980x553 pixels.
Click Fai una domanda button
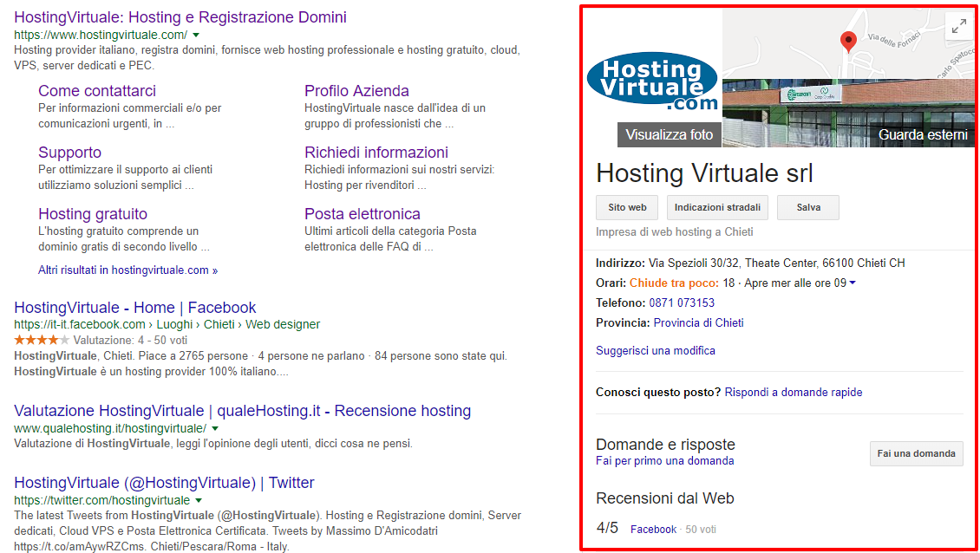(916, 453)
